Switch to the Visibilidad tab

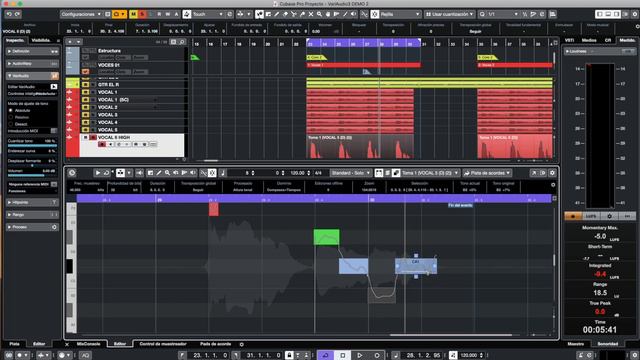41,40
